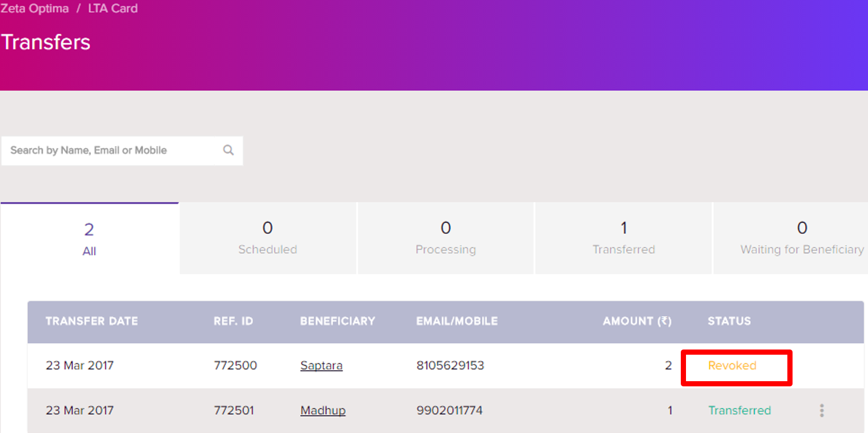This screenshot has width=868, height=433.
Task: Go to Zeta Optima breadcrumb
Action: tap(35, 9)
